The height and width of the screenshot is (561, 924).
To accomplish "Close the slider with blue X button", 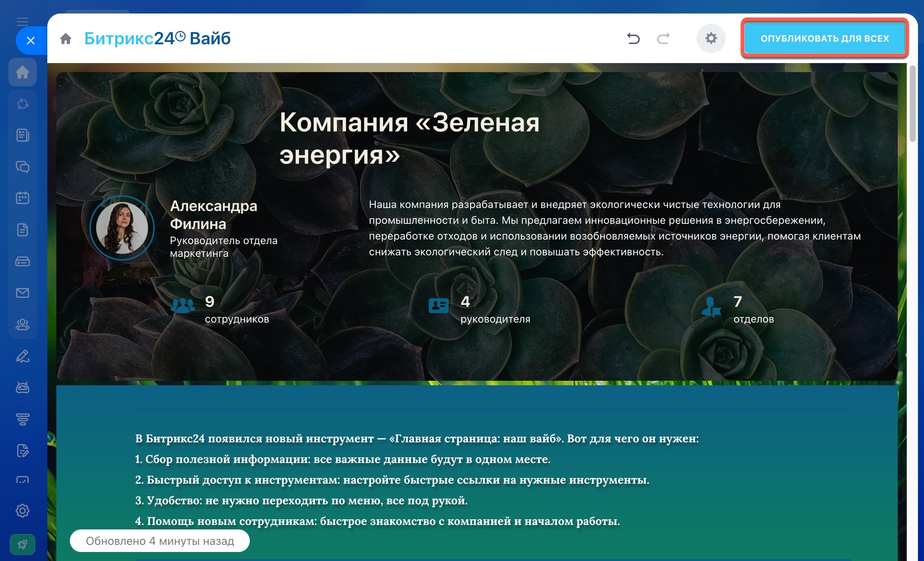I will pyautogui.click(x=31, y=40).
